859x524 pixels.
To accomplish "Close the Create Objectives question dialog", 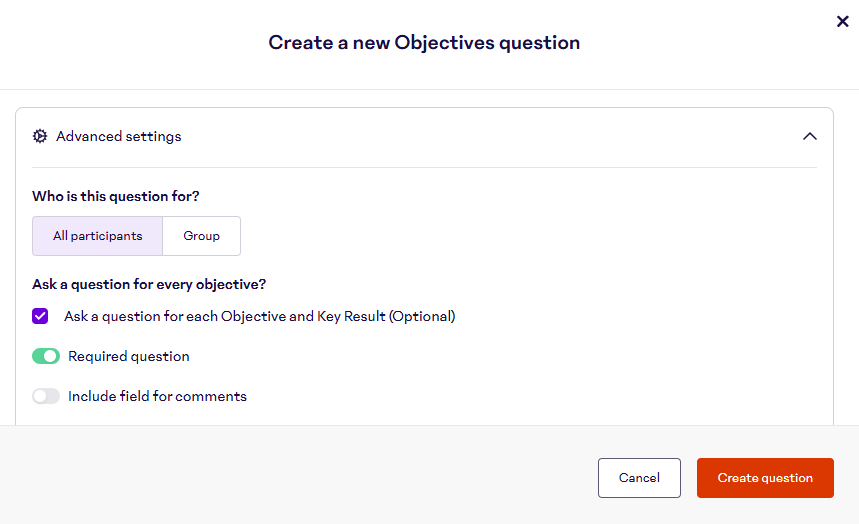I will point(842,21).
